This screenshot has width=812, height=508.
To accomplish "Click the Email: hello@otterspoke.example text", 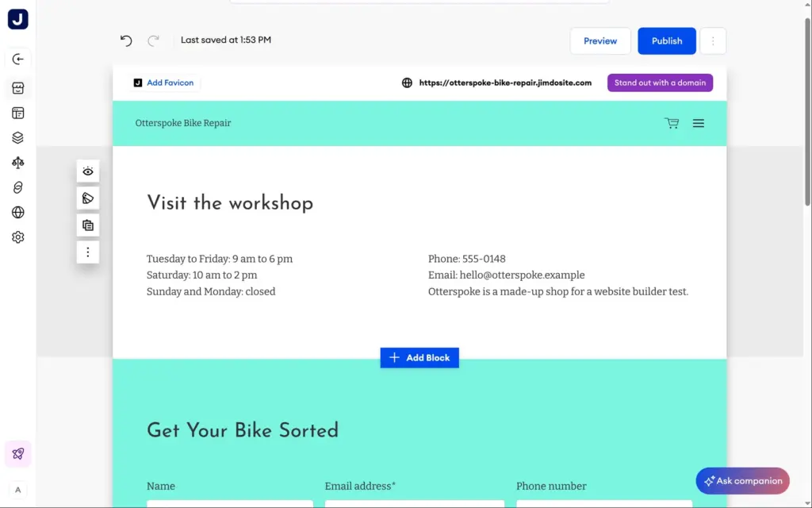I will coord(507,275).
